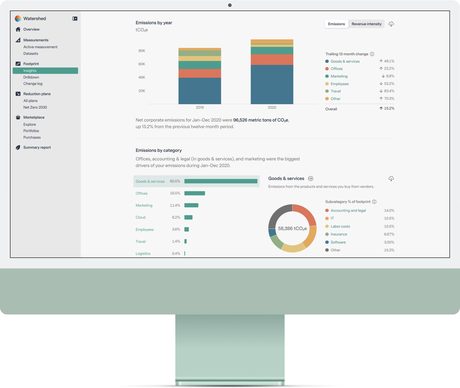Open Purchases under Marketplace
Screen dimensions: 460x388
click(32, 137)
